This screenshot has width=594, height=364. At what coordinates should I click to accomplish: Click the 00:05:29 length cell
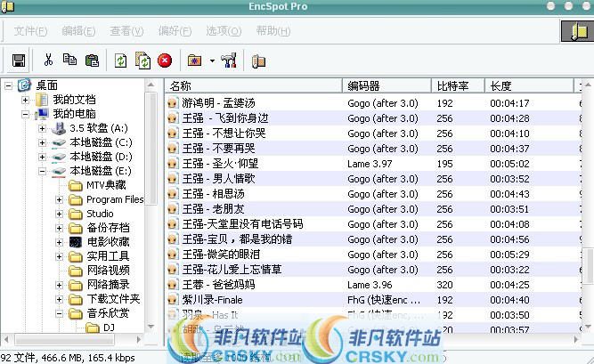[x=509, y=255]
